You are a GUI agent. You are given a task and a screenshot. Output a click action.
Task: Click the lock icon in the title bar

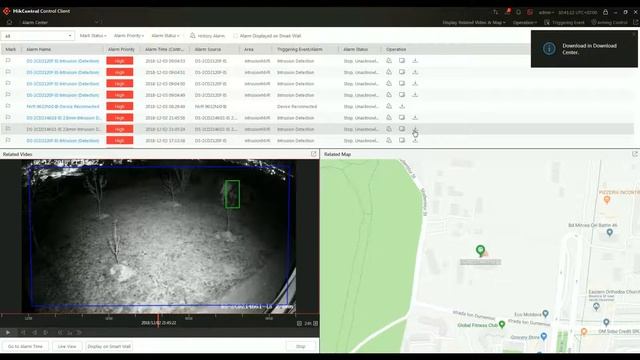point(605,12)
